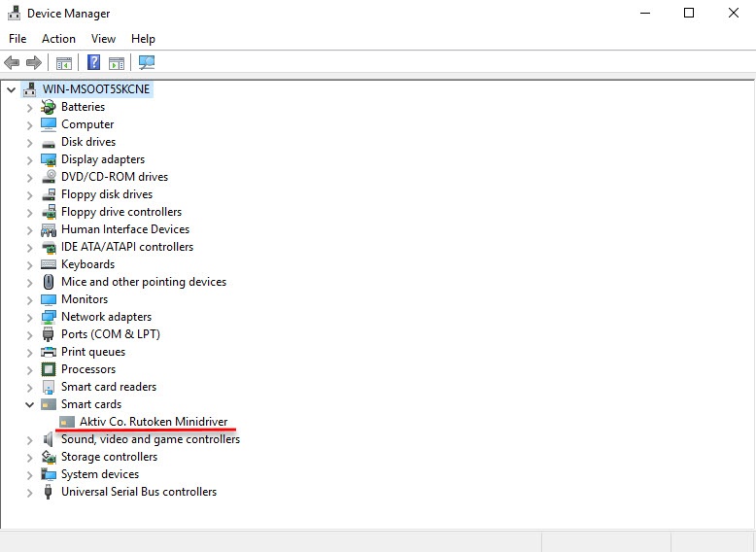Select the Print queues label
This screenshot has height=552, width=756.
tap(93, 352)
